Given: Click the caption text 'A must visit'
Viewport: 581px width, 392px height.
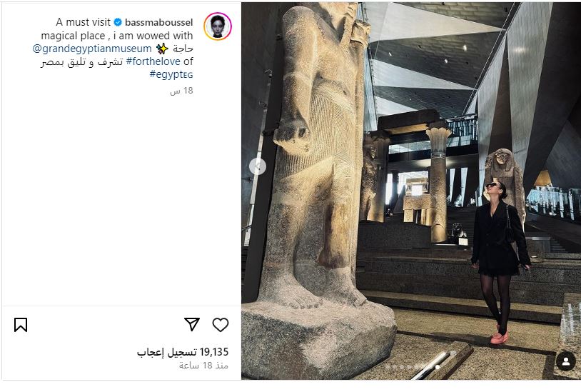Looking at the screenshot, I should click(84, 22).
